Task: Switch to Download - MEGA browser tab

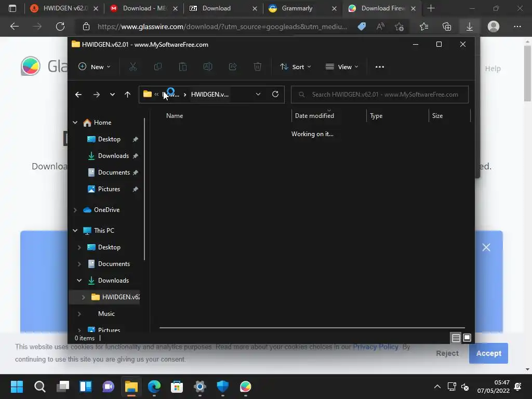Action: [144, 8]
